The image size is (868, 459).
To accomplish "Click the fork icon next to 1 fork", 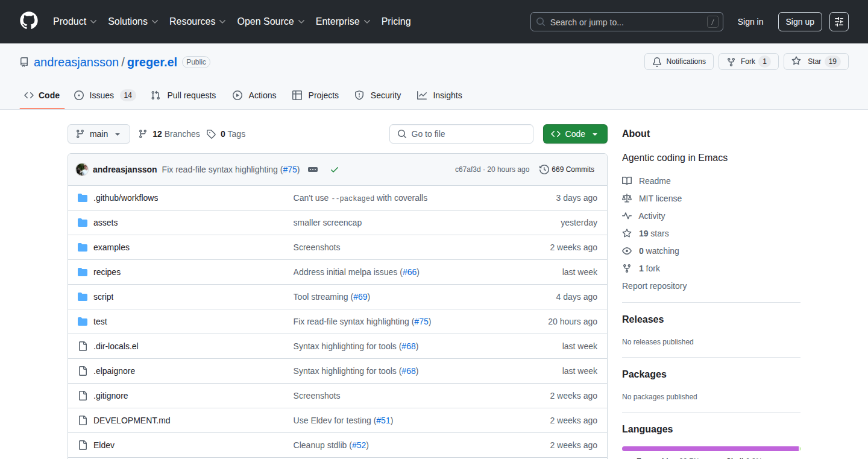I will [x=627, y=268].
